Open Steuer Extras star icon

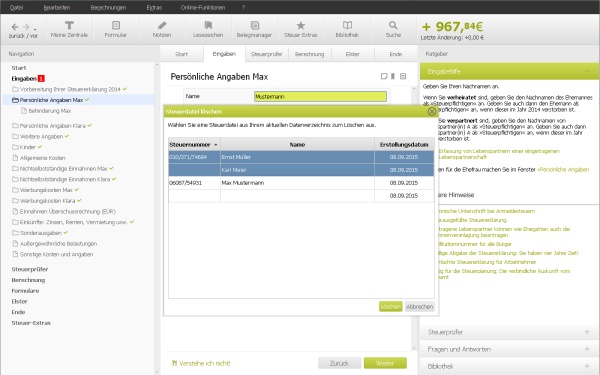click(x=301, y=29)
